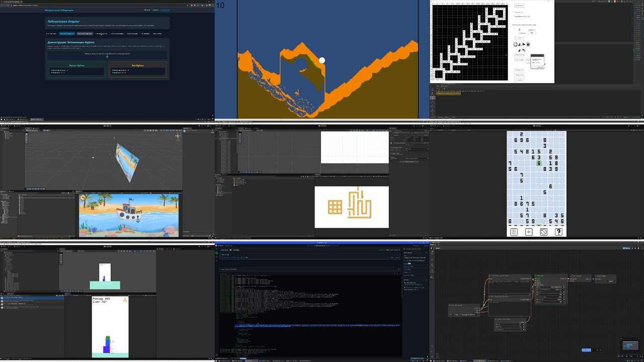Open the hamburger menu icon in number game
644x362 pixels.
pyautogui.click(x=514, y=232)
